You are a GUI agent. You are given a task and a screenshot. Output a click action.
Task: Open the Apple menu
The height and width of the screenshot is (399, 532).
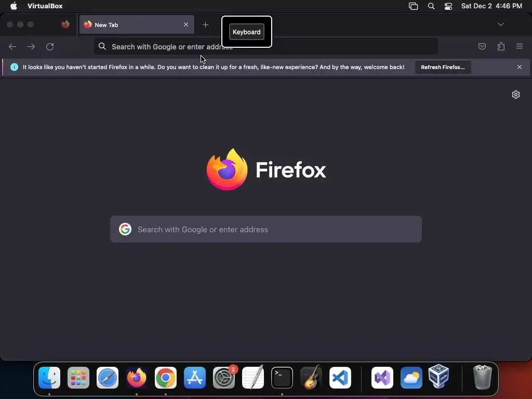point(14,6)
